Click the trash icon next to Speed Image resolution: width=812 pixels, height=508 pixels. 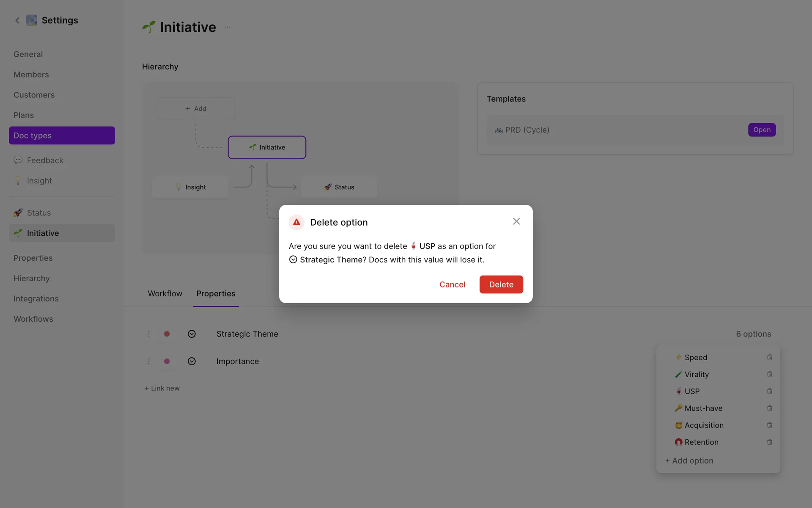click(769, 357)
